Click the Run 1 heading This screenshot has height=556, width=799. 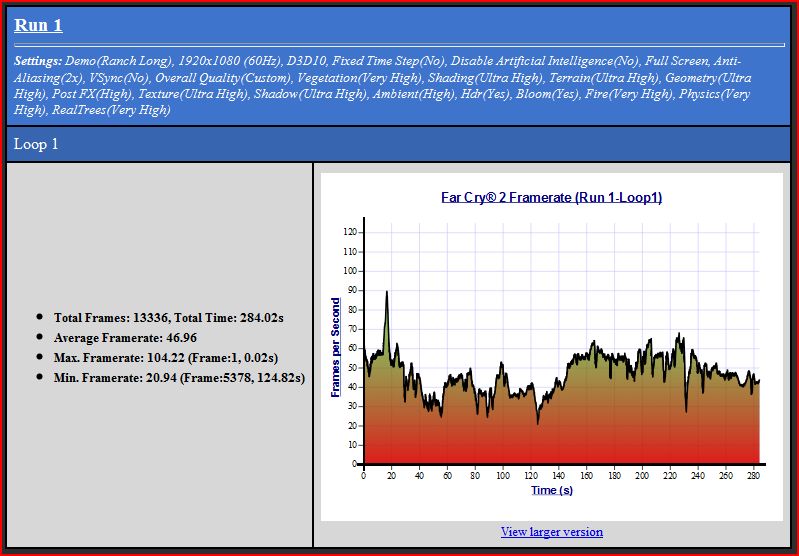38,25
